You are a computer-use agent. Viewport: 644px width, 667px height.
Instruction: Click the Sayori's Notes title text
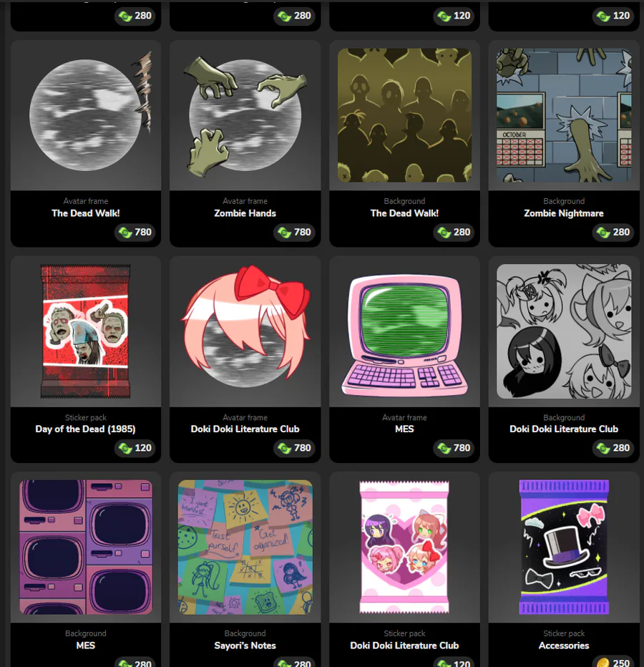point(245,646)
